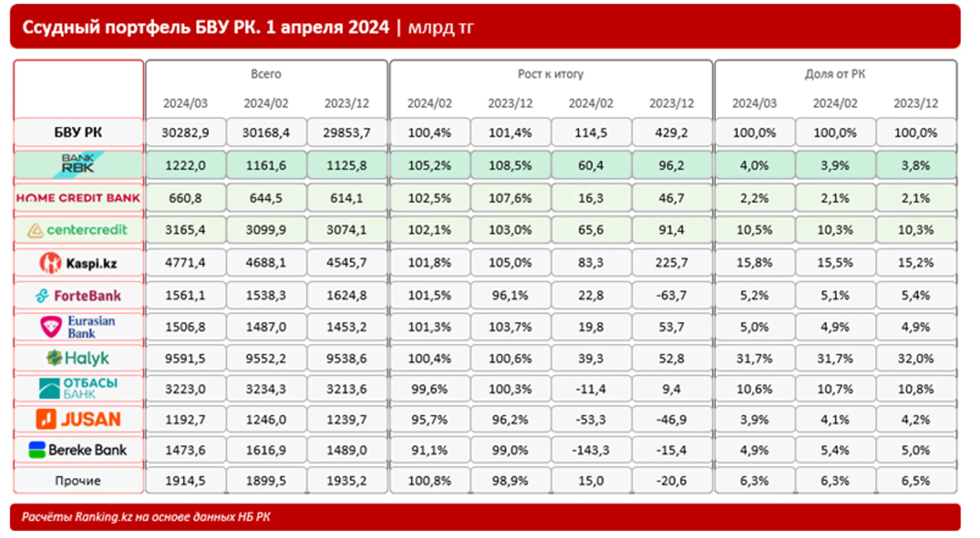Click Jusan's value 1192,7
Viewport: 980px width, 538px height.
coord(186,420)
